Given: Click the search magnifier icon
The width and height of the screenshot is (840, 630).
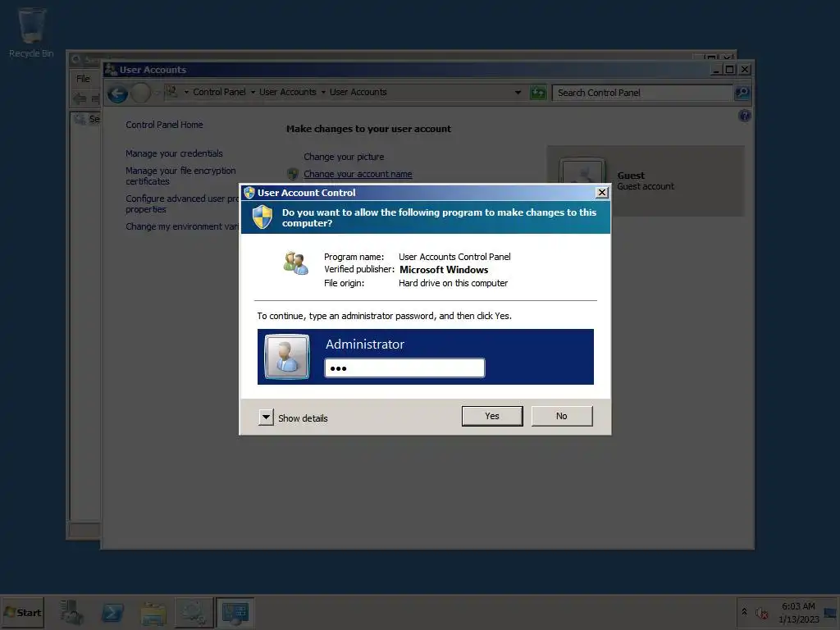Looking at the screenshot, I should [742, 93].
